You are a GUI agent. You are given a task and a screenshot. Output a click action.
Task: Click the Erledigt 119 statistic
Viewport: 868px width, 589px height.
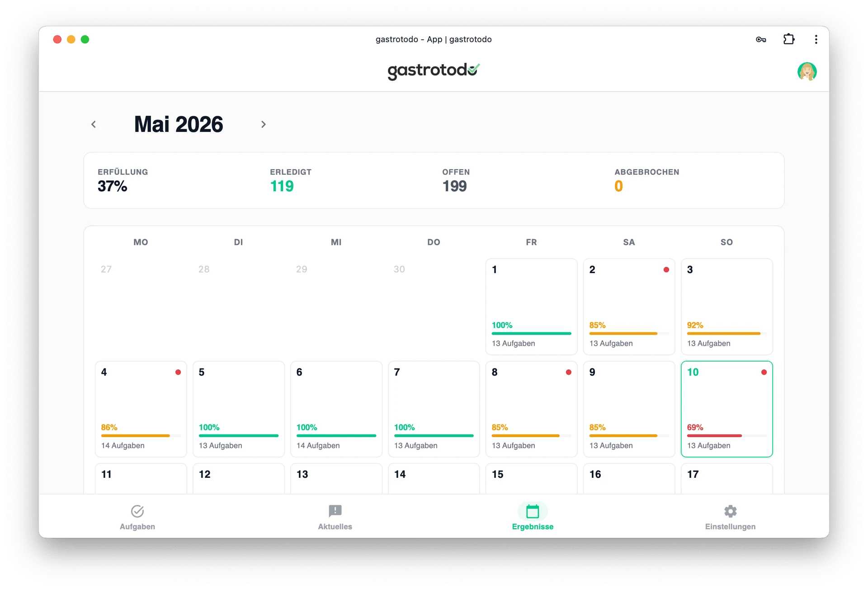coord(291,180)
